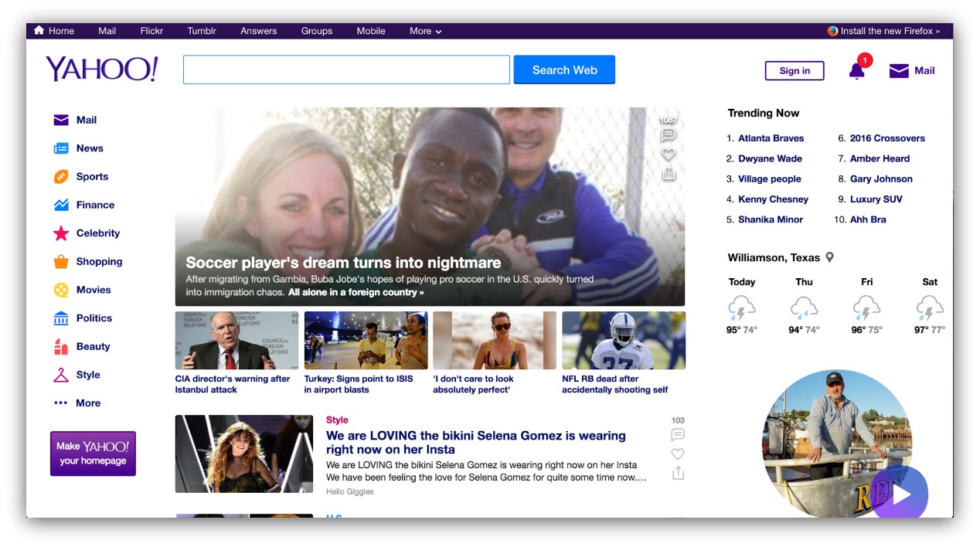Open the notifications bell icon
Screen dimensions: 980x547
[x=856, y=71]
